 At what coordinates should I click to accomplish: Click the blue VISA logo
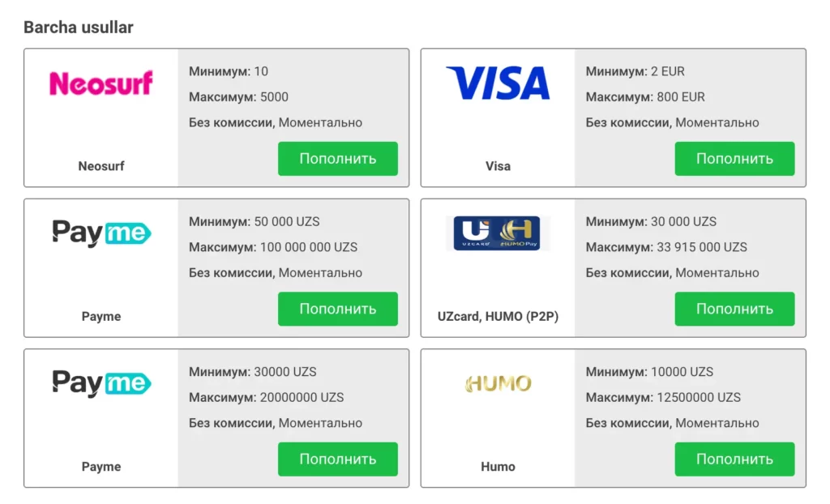tap(498, 83)
